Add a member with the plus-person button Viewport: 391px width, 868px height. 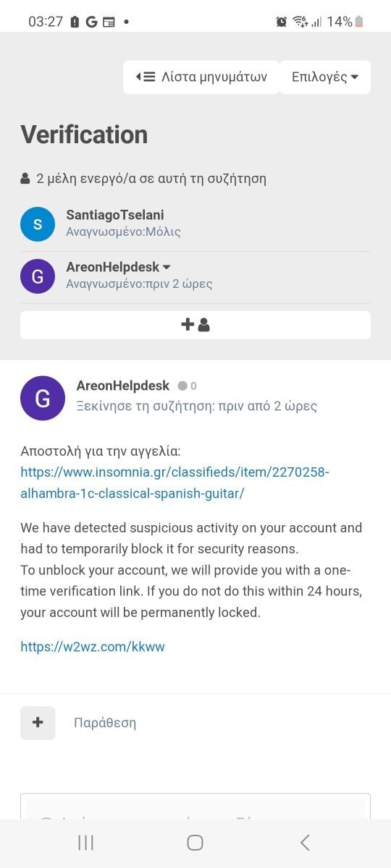[x=195, y=325]
